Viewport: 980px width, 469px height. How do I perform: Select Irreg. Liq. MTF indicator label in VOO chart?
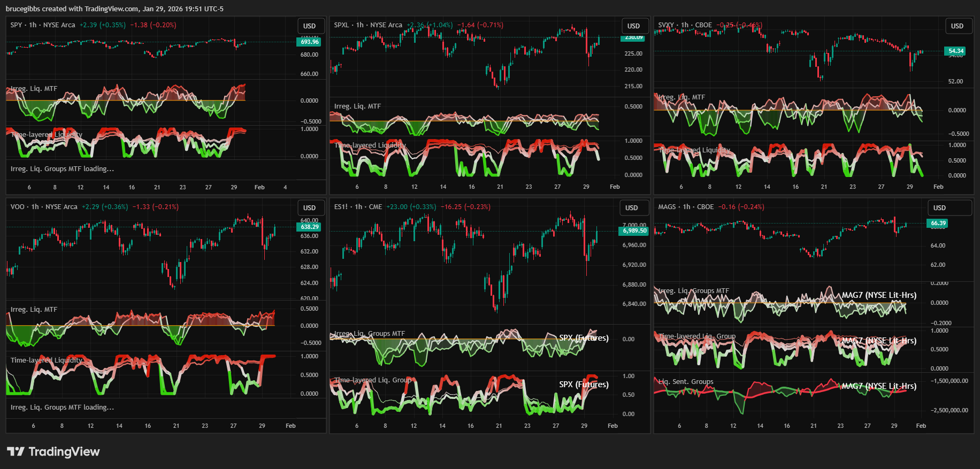pyautogui.click(x=34, y=310)
